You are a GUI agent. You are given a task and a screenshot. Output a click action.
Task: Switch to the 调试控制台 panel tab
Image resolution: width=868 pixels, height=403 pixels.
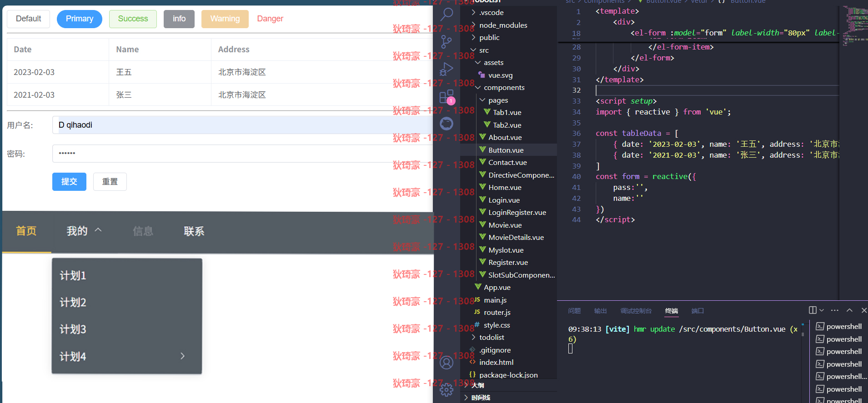(x=636, y=311)
